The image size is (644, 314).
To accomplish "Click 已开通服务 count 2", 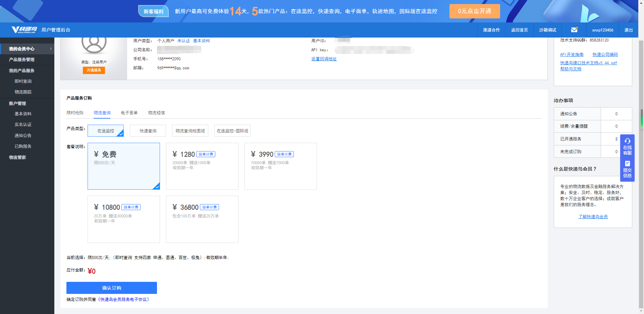I will click(616, 139).
